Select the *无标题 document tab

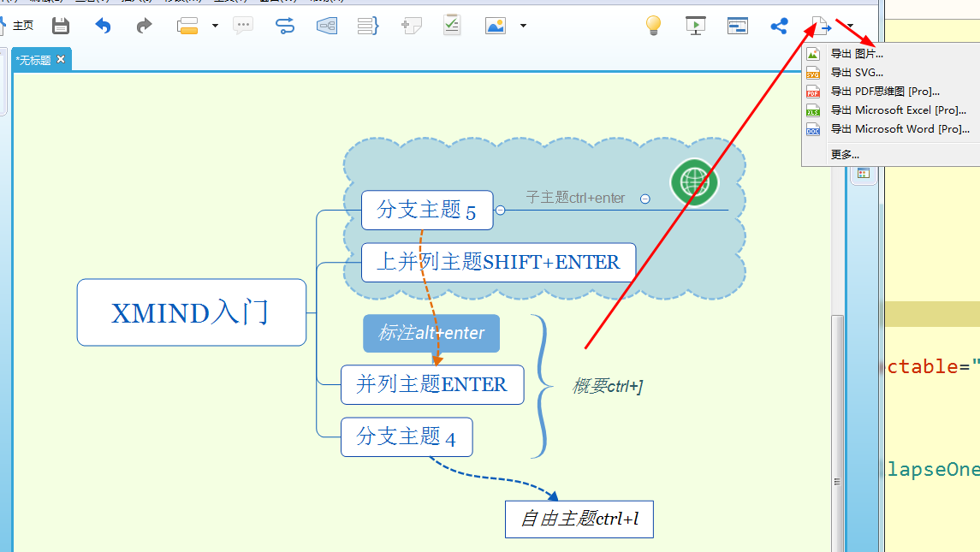34,60
